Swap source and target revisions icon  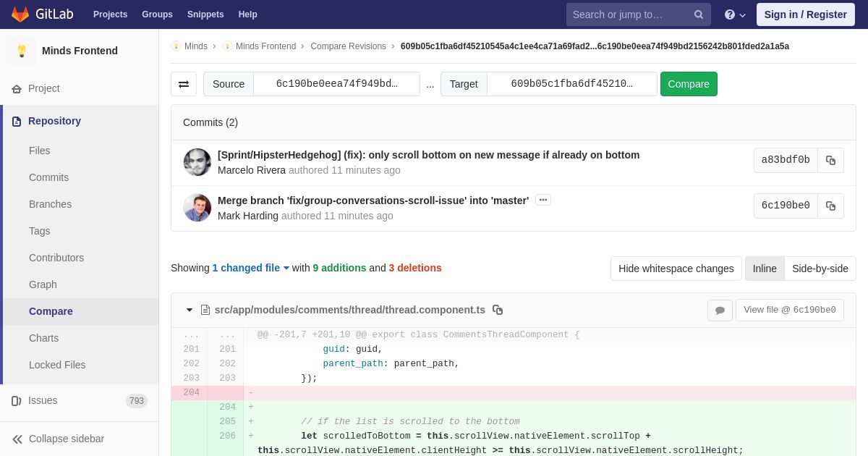pyautogui.click(x=184, y=84)
